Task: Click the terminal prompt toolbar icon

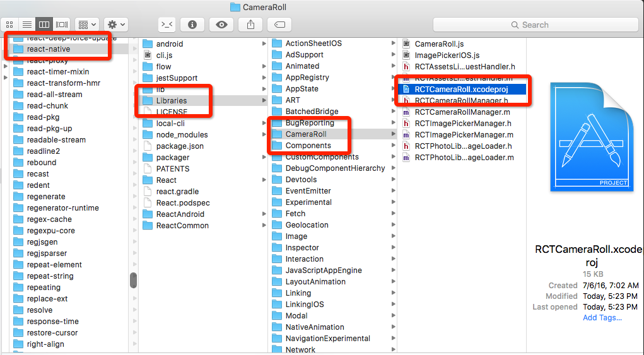Action: [167, 25]
